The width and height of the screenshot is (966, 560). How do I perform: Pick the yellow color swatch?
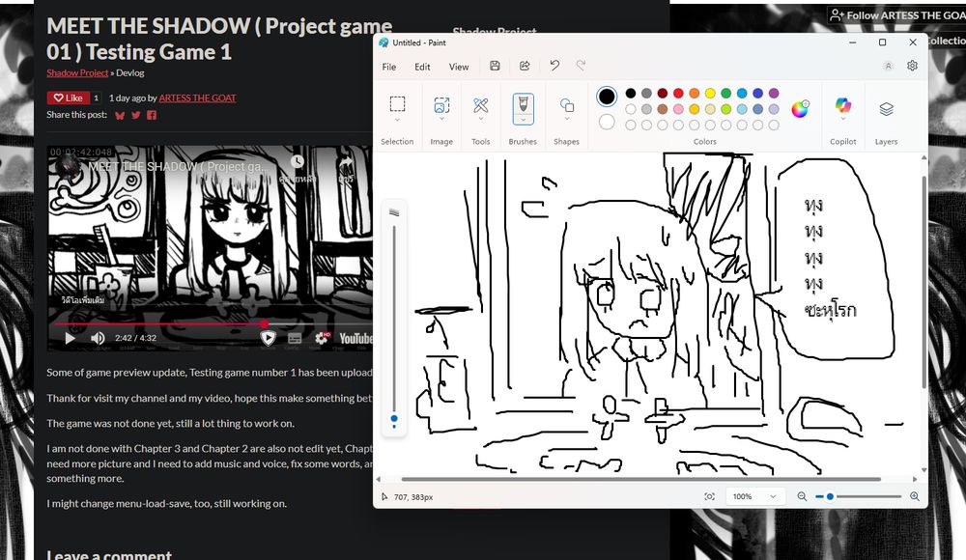tap(710, 93)
